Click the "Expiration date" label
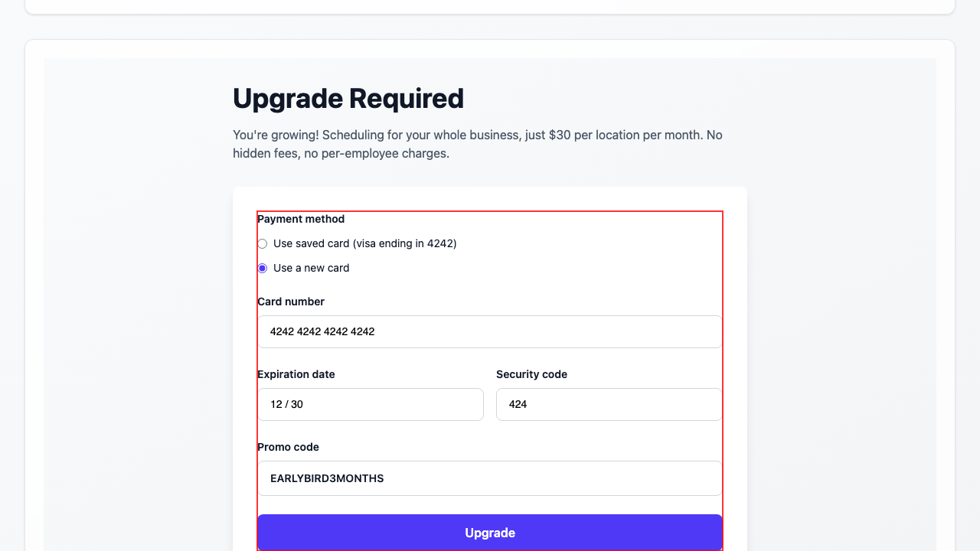Screen dimensions: 980x551 pos(296,374)
